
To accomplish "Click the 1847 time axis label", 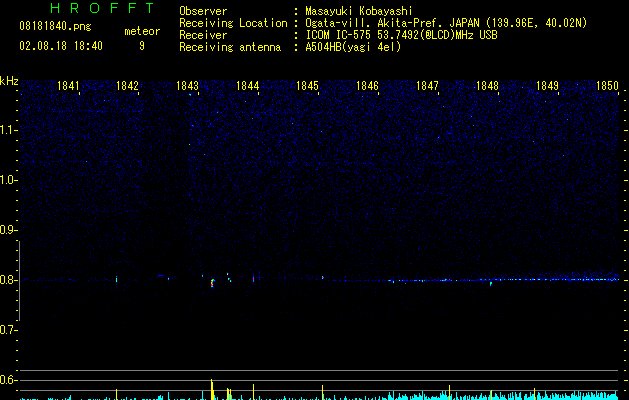I will [427, 86].
